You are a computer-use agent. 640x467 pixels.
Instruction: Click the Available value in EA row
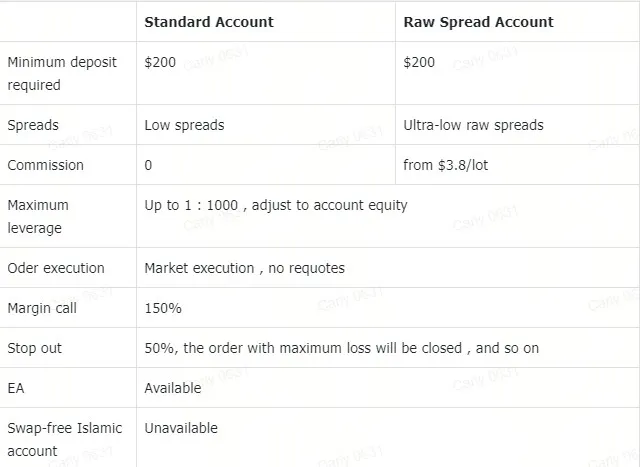[x=173, y=388]
